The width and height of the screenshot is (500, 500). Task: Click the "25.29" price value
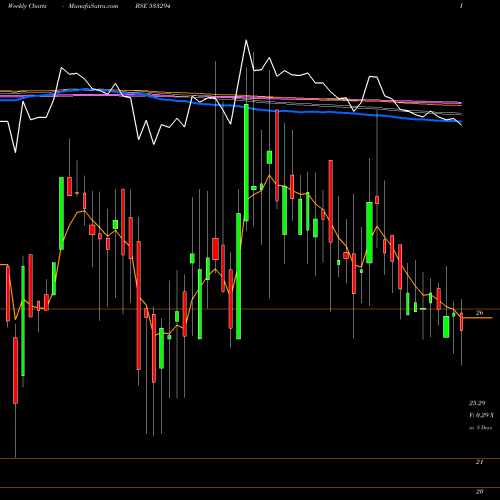pyautogui.click(x=477, y=403)
